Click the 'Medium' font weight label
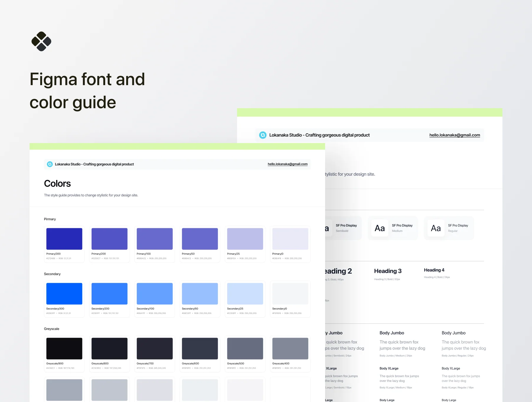 click(x=397, y=231)
